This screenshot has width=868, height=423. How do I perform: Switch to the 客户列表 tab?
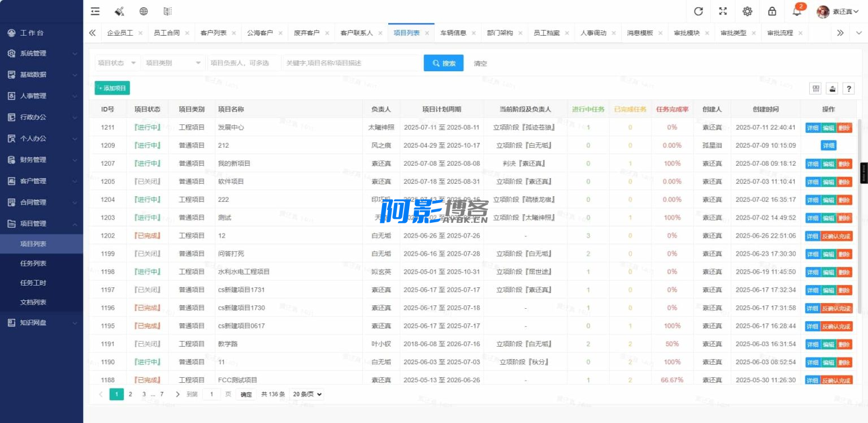tap(214, 33)
